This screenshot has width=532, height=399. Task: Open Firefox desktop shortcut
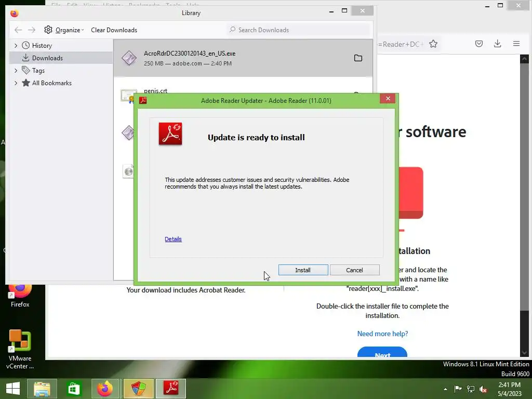(20, 295)
